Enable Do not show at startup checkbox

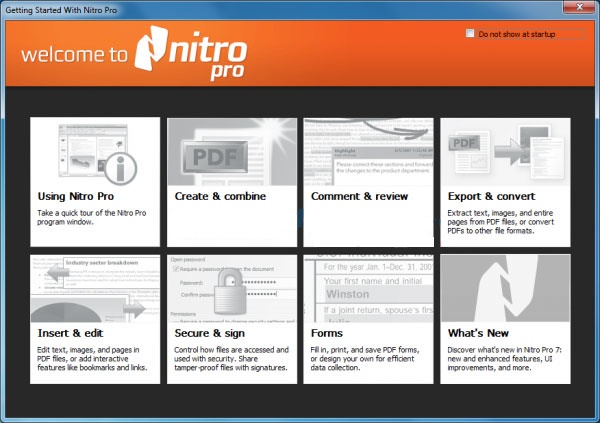[x=470, y=33]
